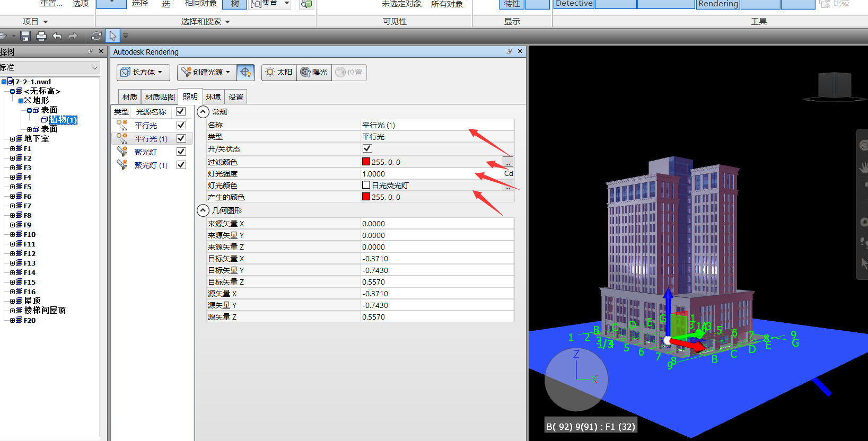Expand the 地下室 tree node
Screen dimensions: 868x441
tap(12, 139)
